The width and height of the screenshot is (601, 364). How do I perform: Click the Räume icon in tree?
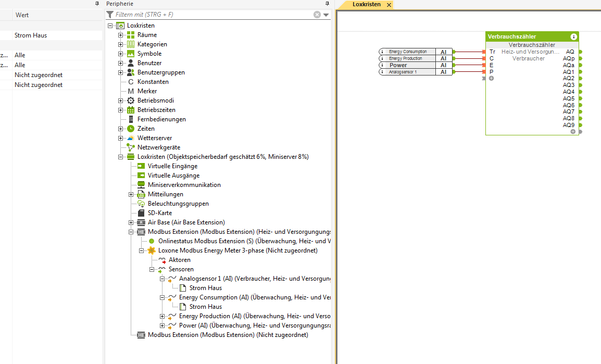pyautogui.click(x=131, y=35)
